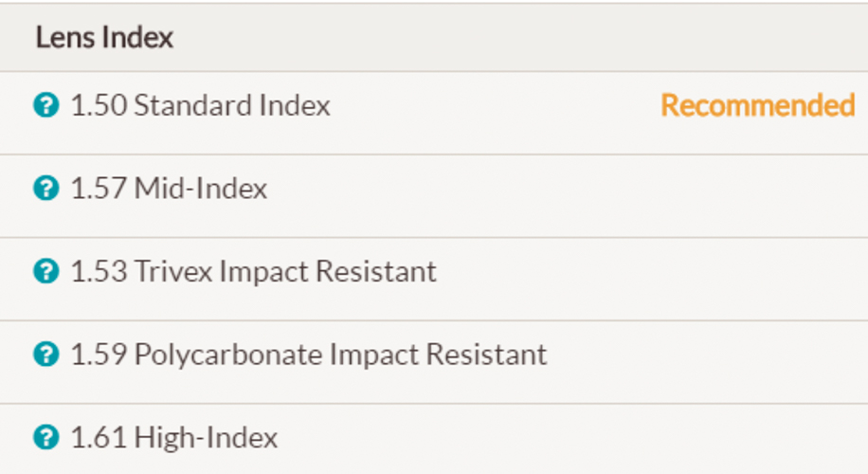Click the '1.61' number in the High-Index row

click(99, 438)
